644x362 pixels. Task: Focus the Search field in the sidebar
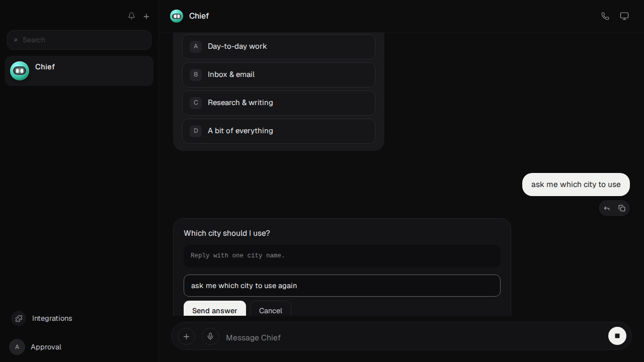79,40
